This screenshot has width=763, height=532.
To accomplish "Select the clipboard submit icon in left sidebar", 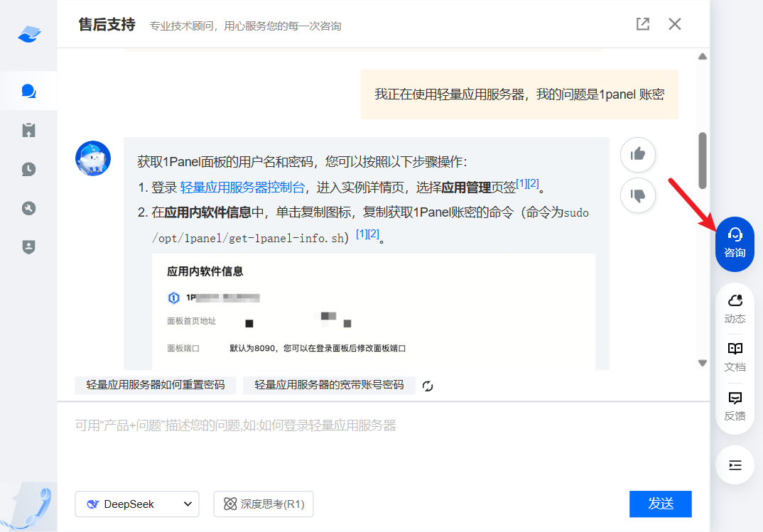I will pyautogui.click(x=28, y=130).
